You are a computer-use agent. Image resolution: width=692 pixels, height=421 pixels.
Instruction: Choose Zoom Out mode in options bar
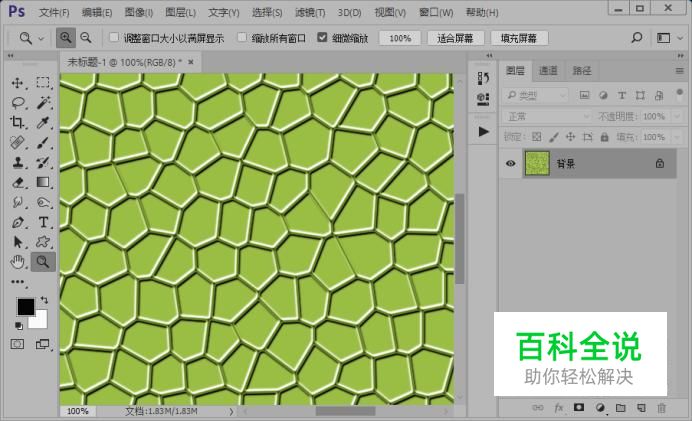[86, 38]
